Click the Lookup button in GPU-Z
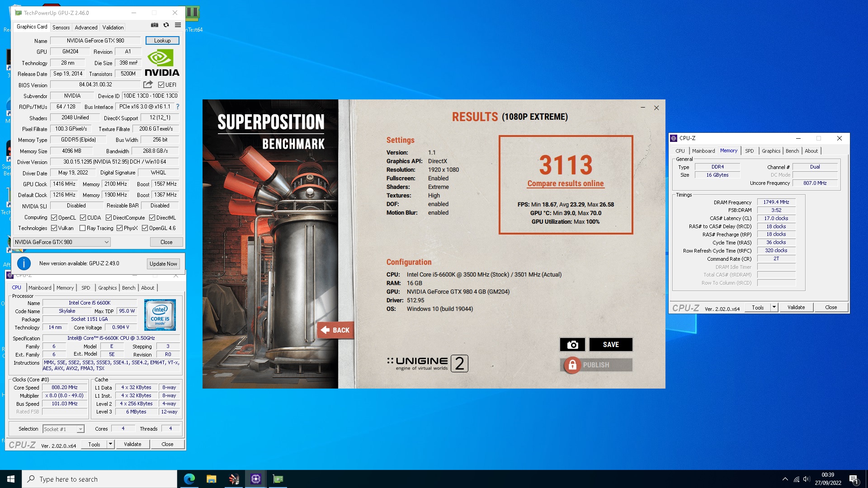Image resolution: width=868 pixels, height=488 pixels. [x=162, y=41]
